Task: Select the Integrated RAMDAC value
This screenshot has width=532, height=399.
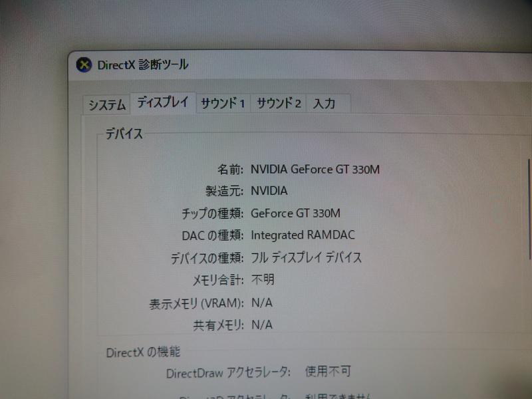Action: coord(303,235)
